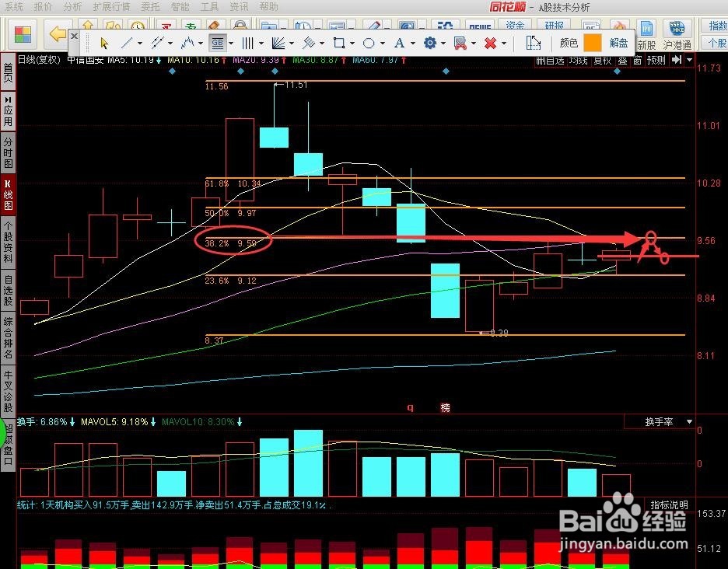Click the colorful home grid icon
Screen dimensions: 728x569
23,34
